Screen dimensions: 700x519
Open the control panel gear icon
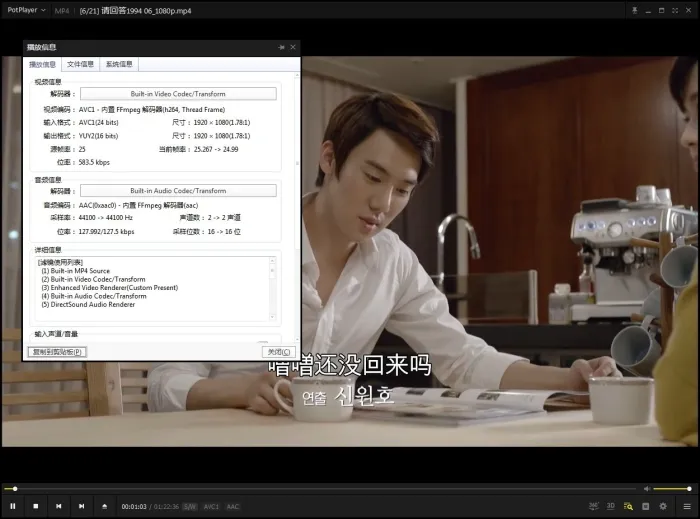(x=663, y=506)
